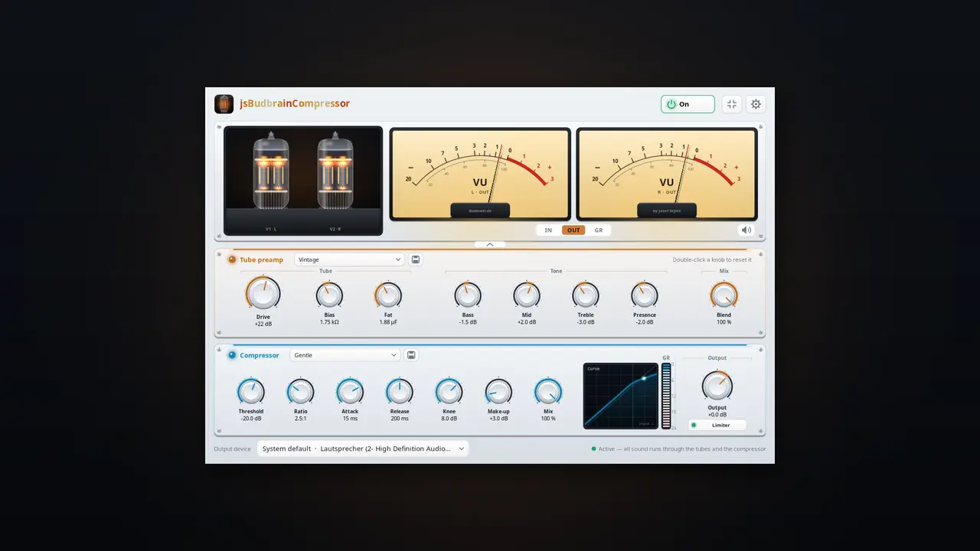
Task: Click the Release knob
Action: 400,392
